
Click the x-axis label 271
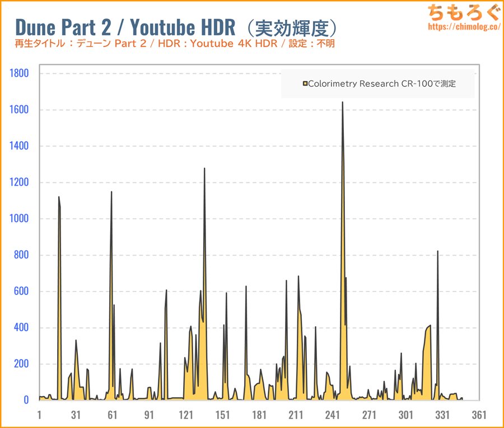coord(369,415)
